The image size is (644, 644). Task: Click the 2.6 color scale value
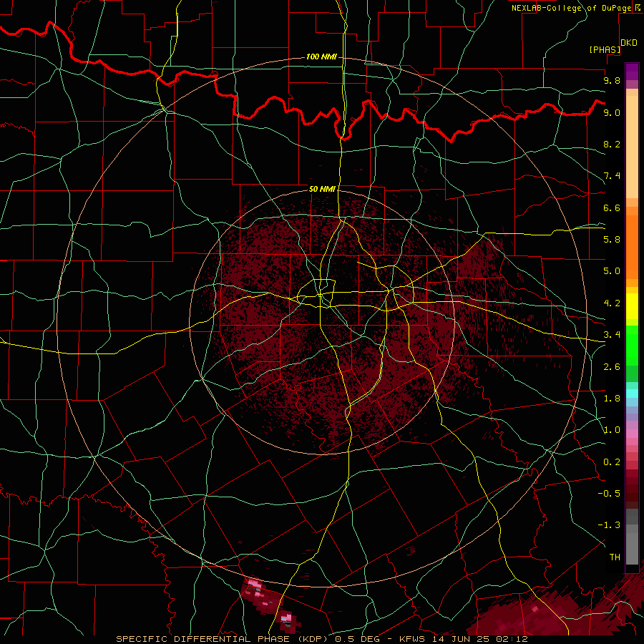pyautogui.click(x=612, y=367)
